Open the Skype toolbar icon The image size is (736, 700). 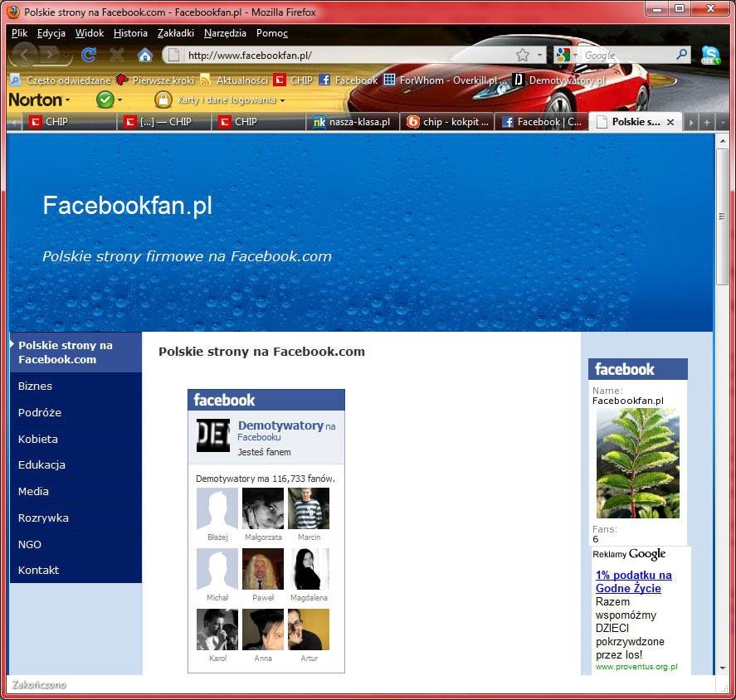710,56
